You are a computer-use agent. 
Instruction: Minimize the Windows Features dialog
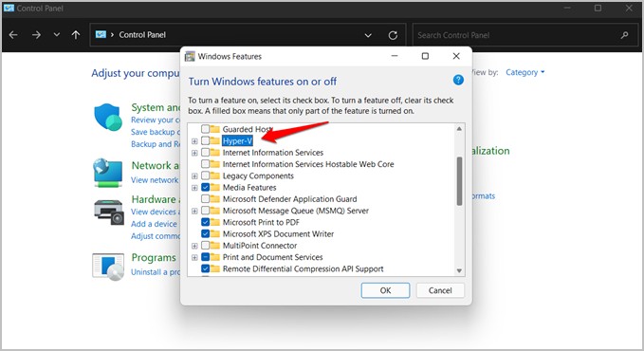click(x=395, y=56)
